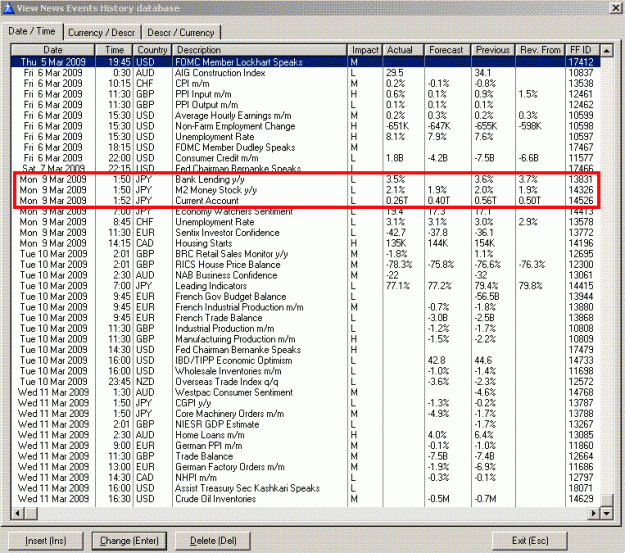Select the Home Loans m/m row
Viewport: 625px width, 553px height.
pos(306,435)
